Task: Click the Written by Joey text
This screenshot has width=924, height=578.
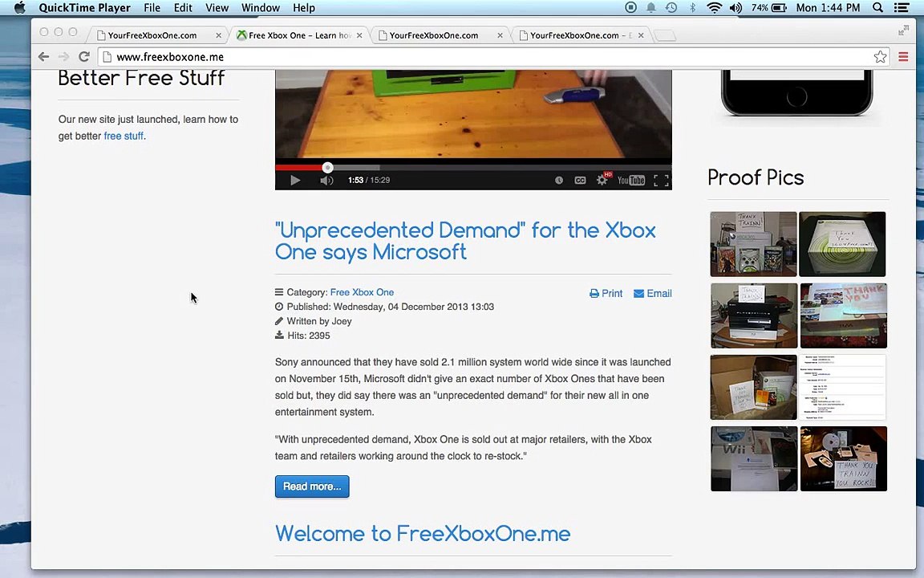Action: (x=318, y=321)
